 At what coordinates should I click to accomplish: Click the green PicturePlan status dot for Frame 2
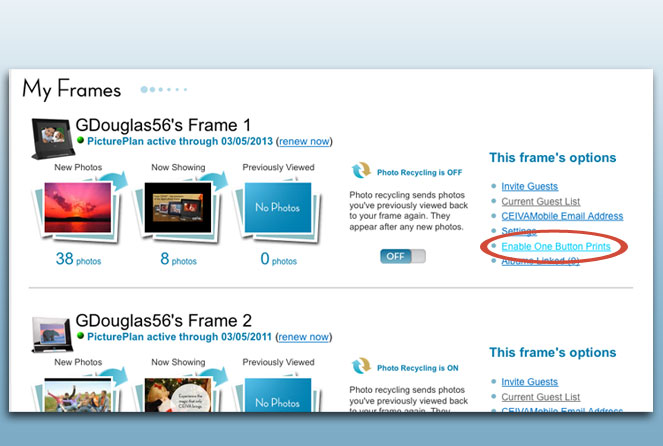(x=80, y=335)
